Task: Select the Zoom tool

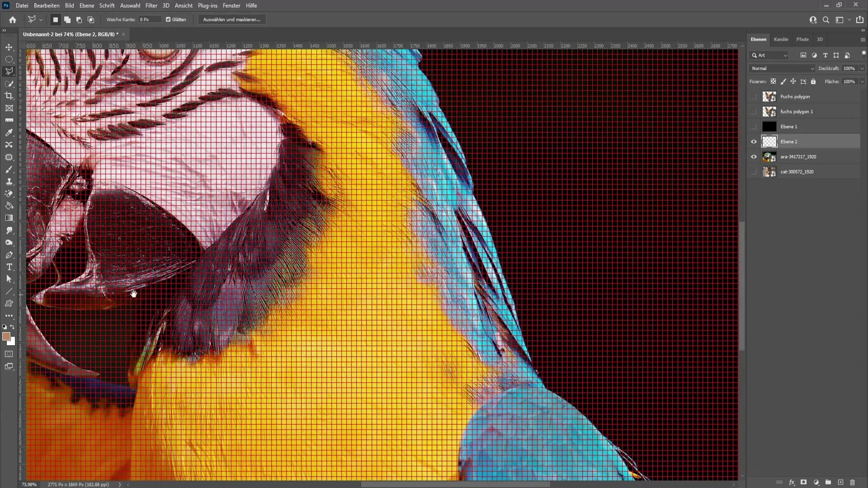Action: [x=8, y=242]
